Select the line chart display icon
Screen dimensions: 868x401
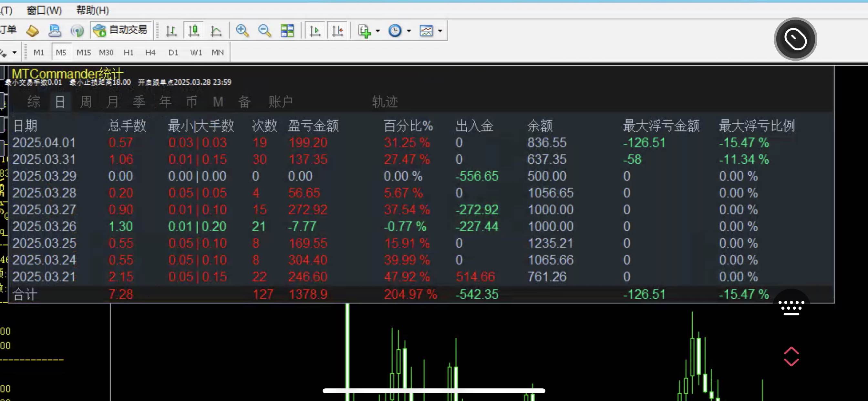(x=216, y=31)
